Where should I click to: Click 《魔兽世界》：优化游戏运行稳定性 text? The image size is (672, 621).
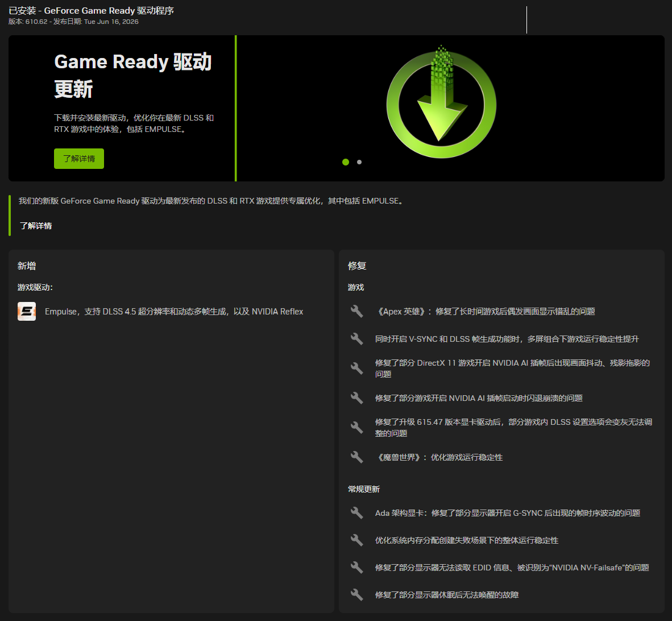click(439, 457)
